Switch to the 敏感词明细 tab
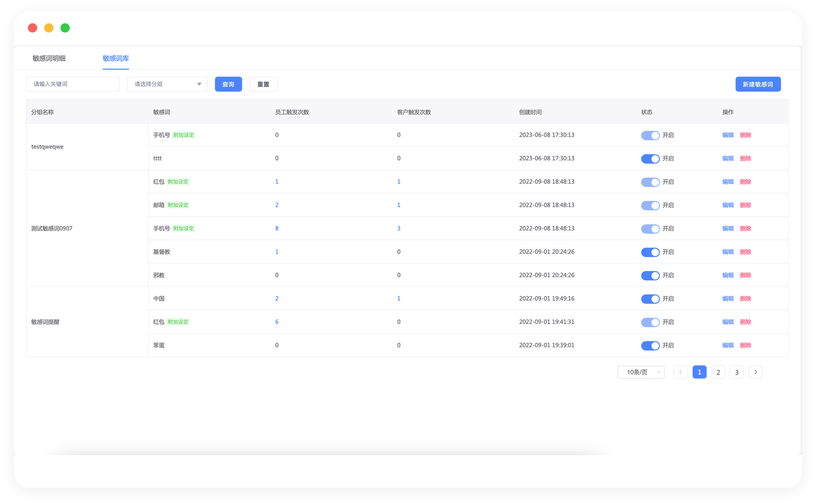 pos(49,58)
